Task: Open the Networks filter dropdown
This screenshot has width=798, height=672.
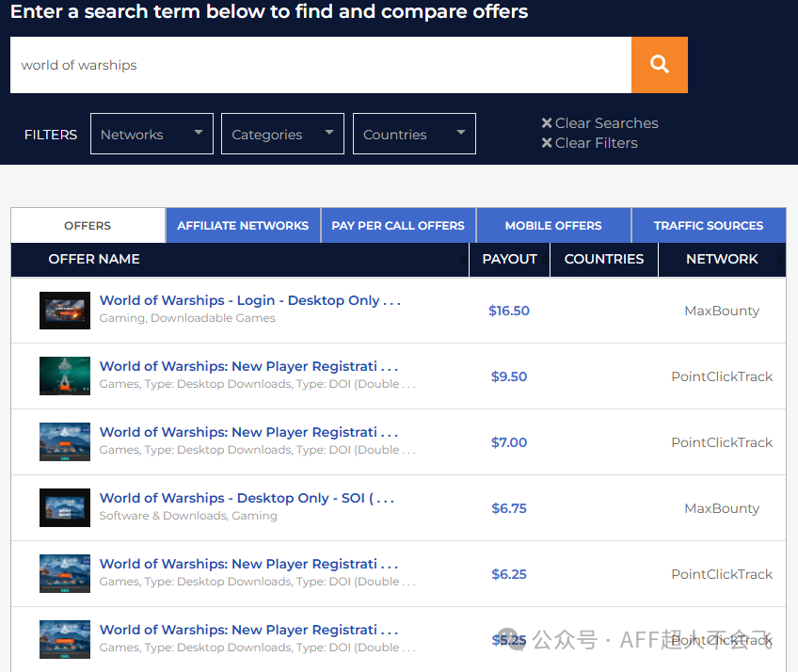Action: [x=152, y=134]
